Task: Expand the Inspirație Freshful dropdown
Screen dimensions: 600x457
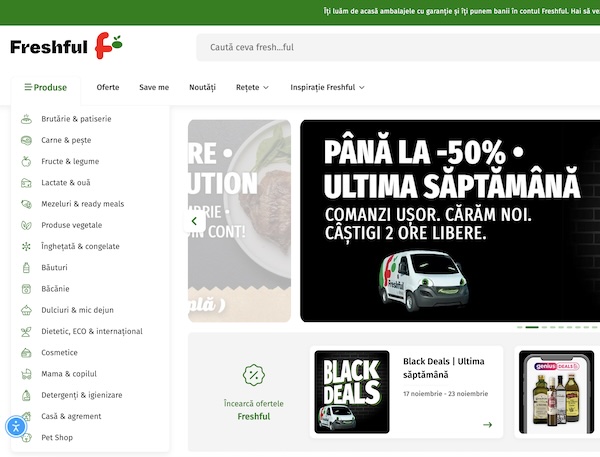Action: [x=327, y=87]
